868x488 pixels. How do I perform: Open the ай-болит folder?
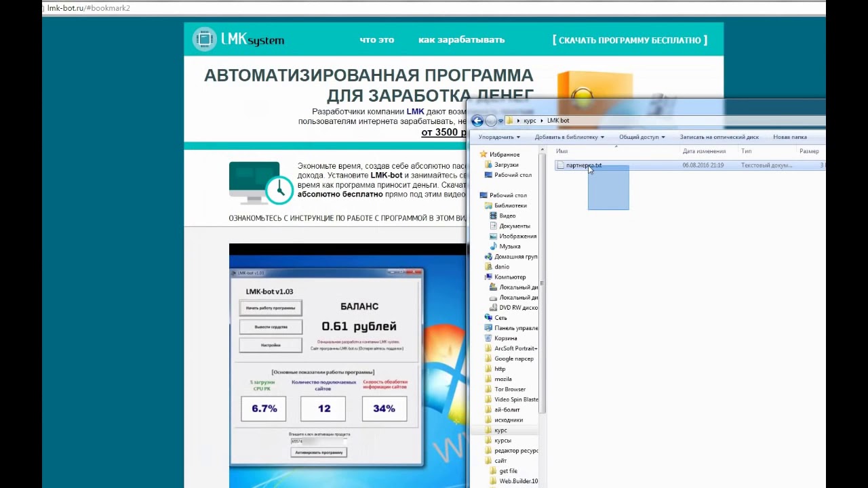point(502,409)
